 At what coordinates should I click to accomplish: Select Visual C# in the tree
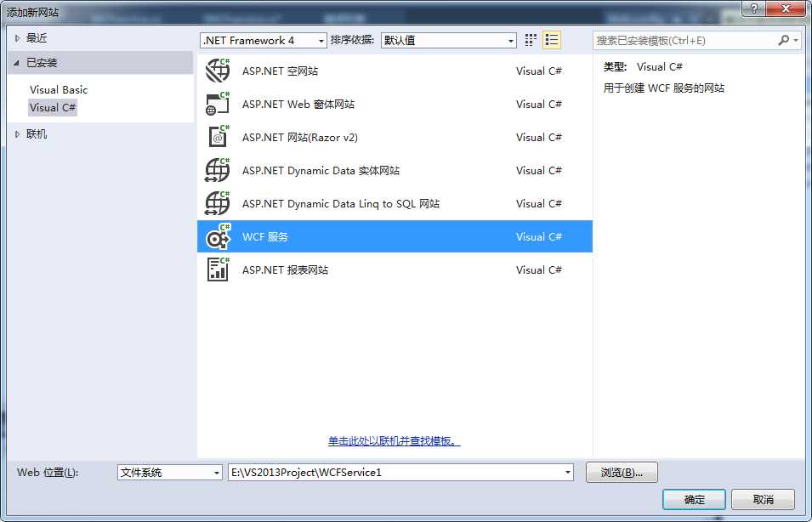click(53, 108)
